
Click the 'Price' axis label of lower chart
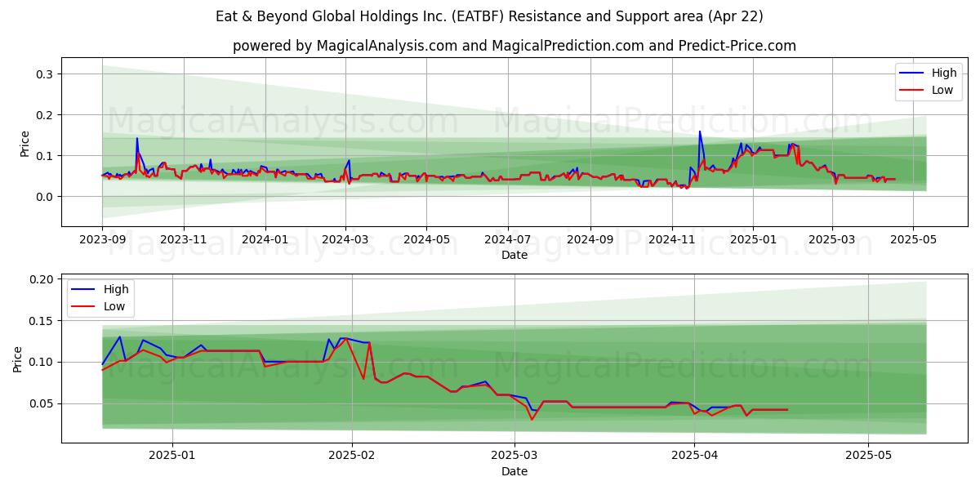[18, 359]
